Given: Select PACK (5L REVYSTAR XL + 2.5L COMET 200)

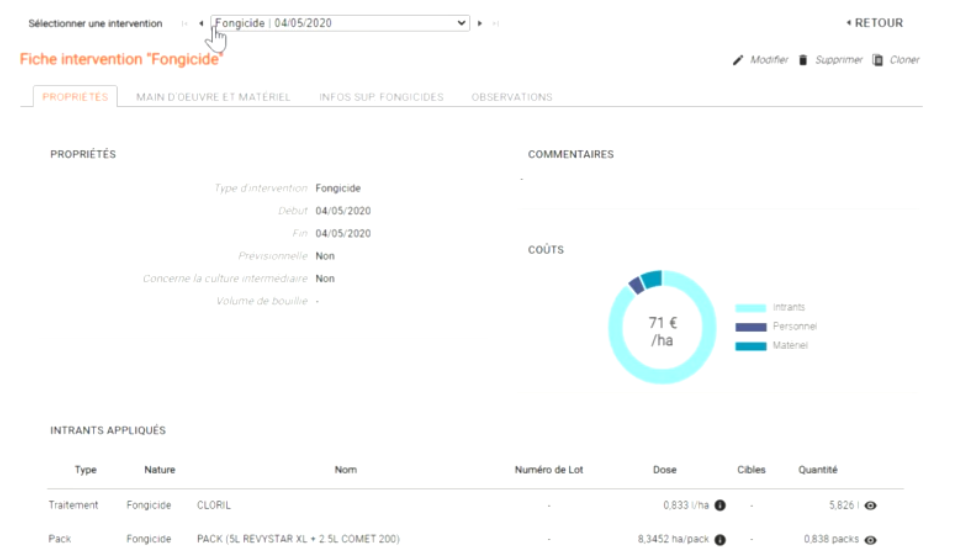Looking at the screenshot, I should tap(298, 539).
